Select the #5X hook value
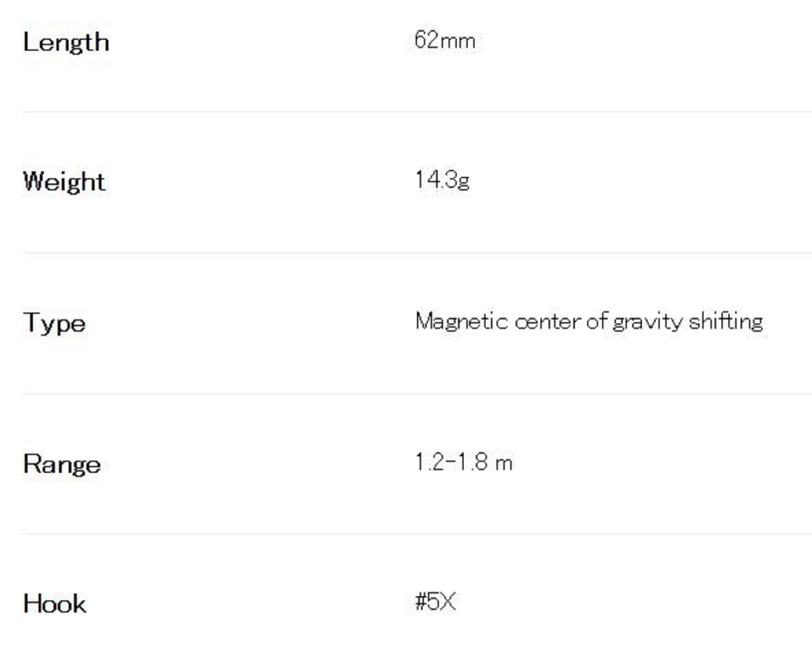The image size is (812, 662). 435,602
